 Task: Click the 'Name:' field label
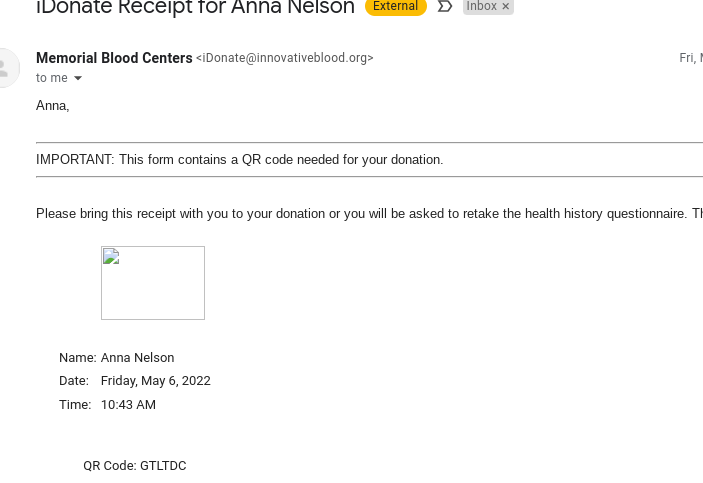[x=77, y=357]
